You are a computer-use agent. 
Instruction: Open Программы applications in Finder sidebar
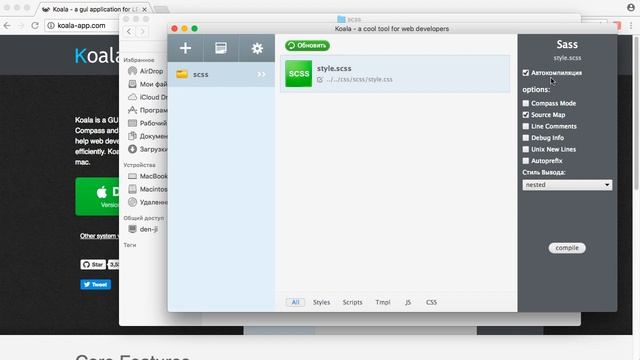pyautogui.click(x=147, y=110)
